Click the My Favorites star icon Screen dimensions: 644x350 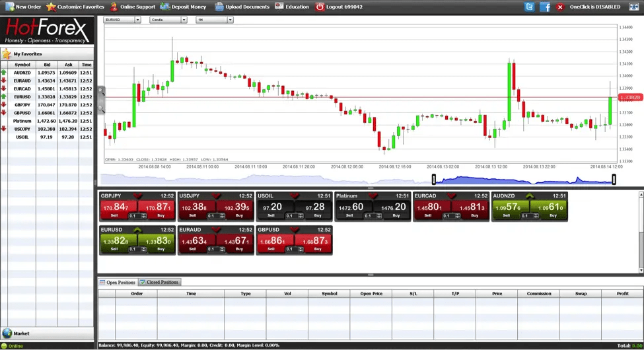(x=6, y=53)
